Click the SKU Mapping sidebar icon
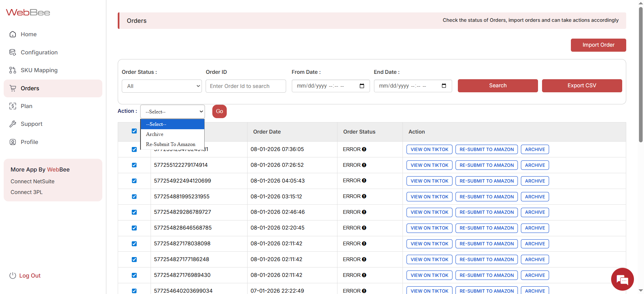 coord(13,70)
